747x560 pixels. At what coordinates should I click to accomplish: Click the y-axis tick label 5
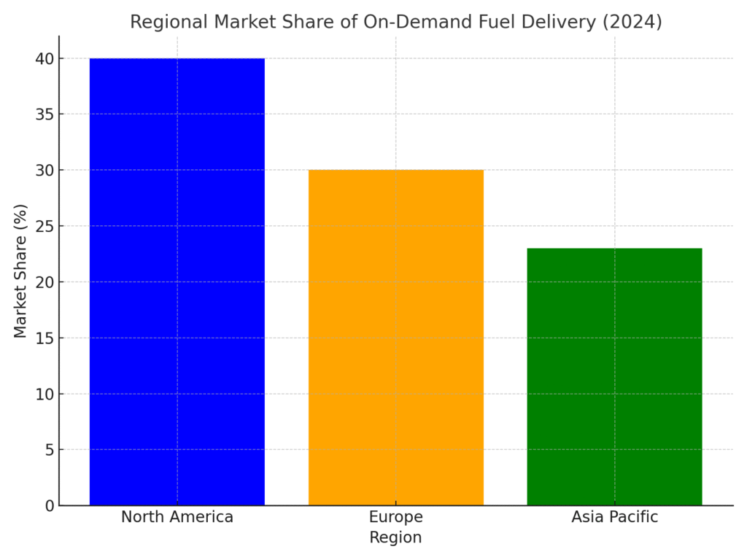[x=50, y=449]
